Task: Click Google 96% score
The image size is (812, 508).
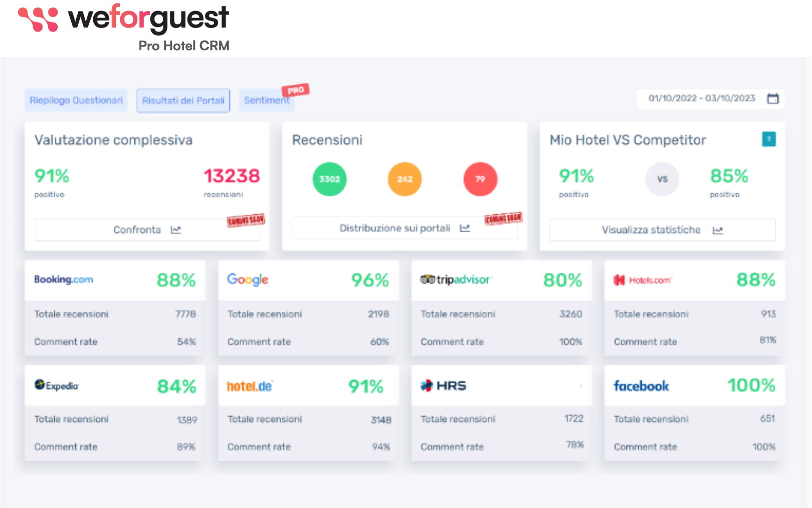Action: pos(370,280)
